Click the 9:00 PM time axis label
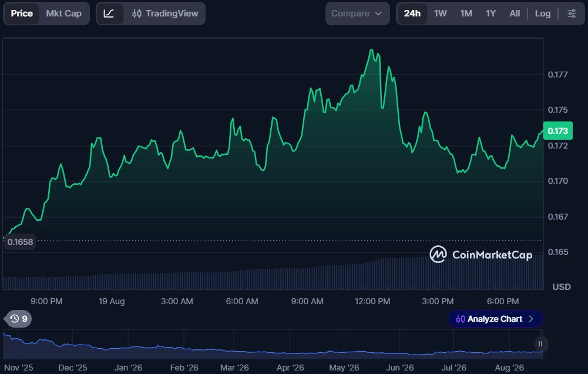 coord(46,301)
